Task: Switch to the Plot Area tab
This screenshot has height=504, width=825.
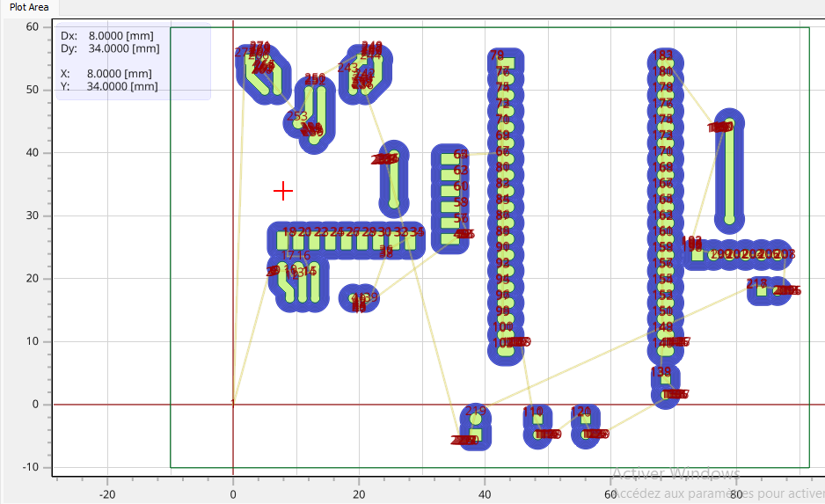Action: pyautogui.click(x=30, y=7)
